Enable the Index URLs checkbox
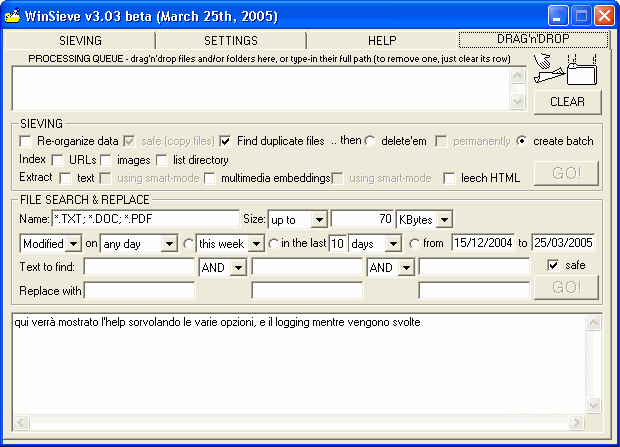 pos(58,160)
